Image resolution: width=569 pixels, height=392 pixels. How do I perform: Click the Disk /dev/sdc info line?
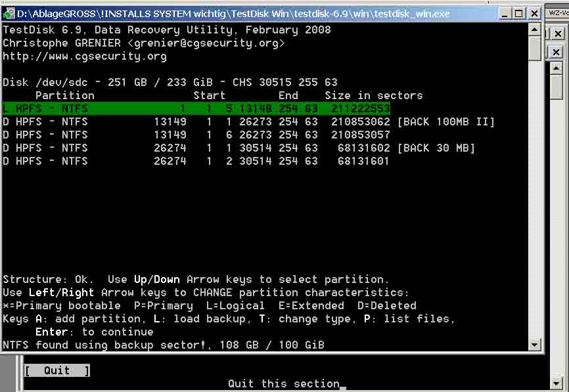pos(170,82)
